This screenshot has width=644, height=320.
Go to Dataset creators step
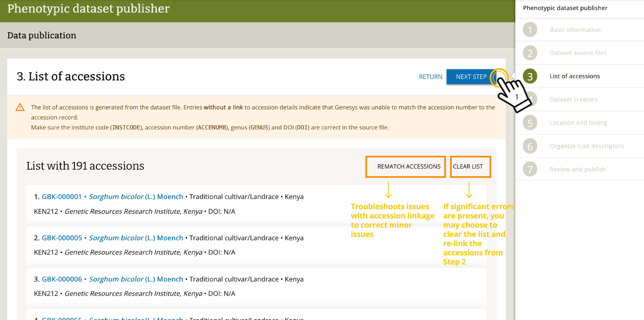pyautogui.click(x=573, y=99)
